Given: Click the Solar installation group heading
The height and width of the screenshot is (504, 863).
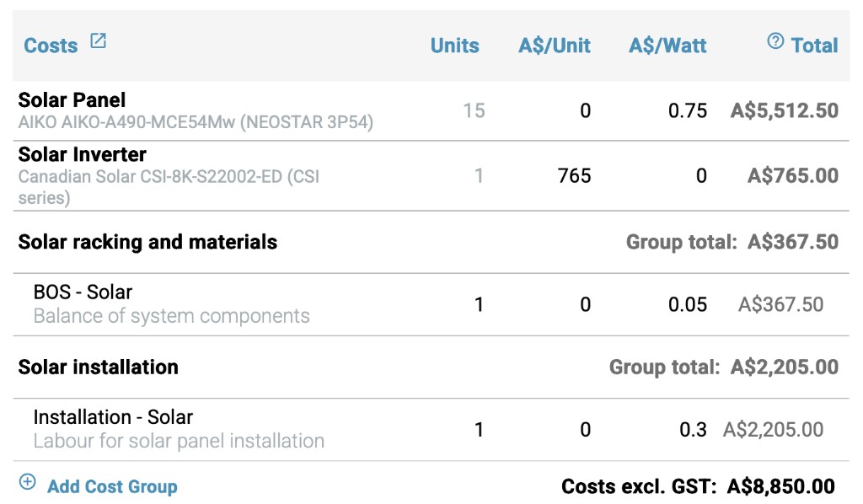Looking at the screenshot, I should (98, 367).
